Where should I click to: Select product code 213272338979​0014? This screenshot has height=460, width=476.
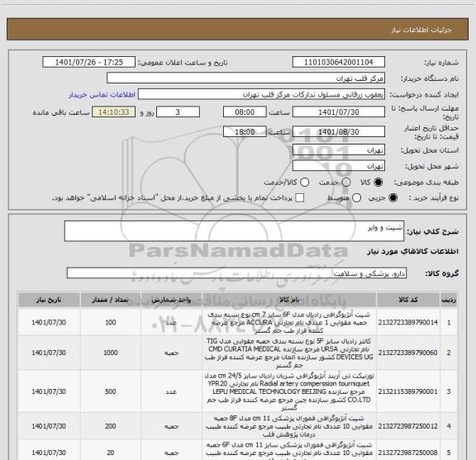(x=407, y=322)
